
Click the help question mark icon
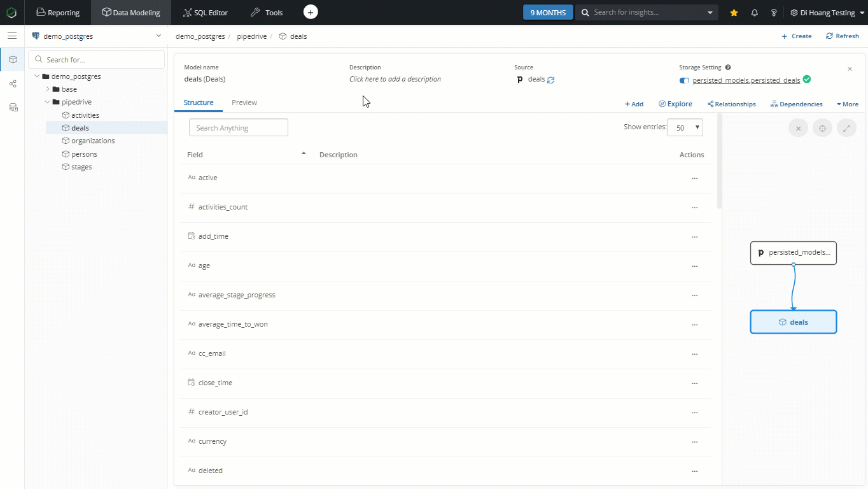coord(774,13)
